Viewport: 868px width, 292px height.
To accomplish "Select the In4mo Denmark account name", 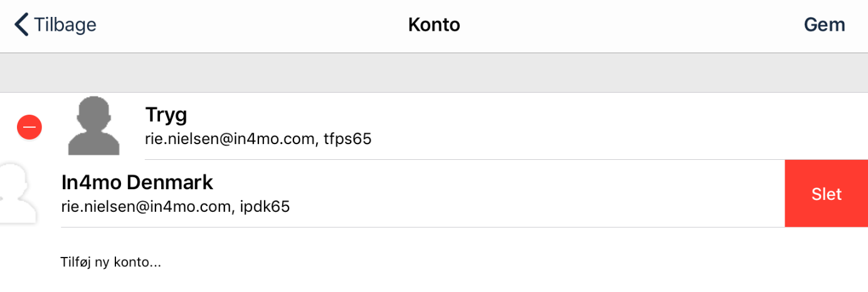I will 137,182.
